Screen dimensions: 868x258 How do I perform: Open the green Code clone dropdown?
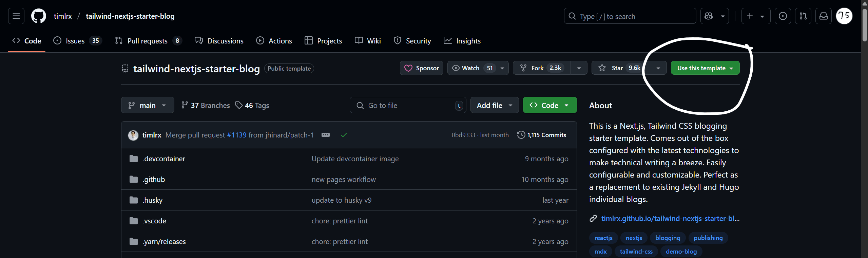tap(550, 105)
